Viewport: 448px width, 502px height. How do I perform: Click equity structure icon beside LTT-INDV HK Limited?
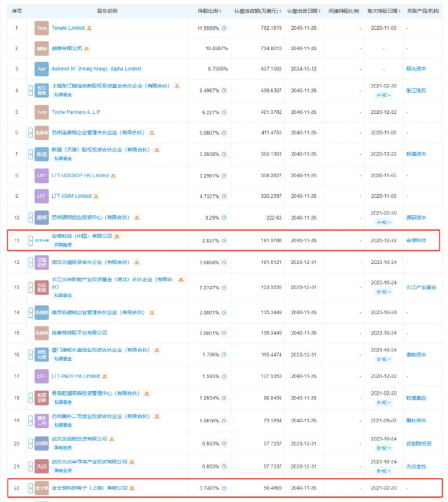(x=105, y=376)
